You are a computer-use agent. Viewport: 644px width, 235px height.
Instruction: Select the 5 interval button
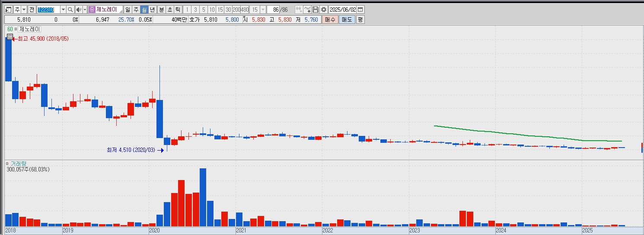click(x=203, y=10)
